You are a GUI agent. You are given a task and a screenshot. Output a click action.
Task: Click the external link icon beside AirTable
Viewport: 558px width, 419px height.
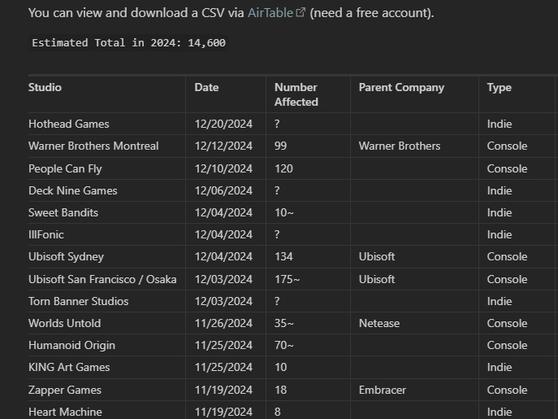coord(300,12)
